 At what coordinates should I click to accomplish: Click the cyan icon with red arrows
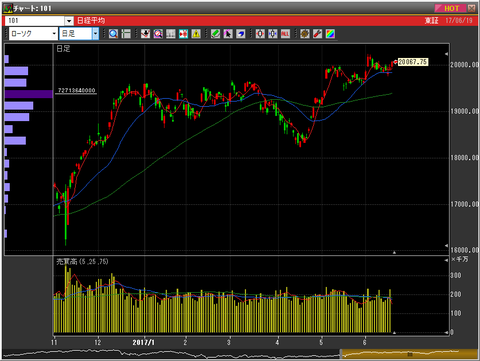[x=183, y=34]
